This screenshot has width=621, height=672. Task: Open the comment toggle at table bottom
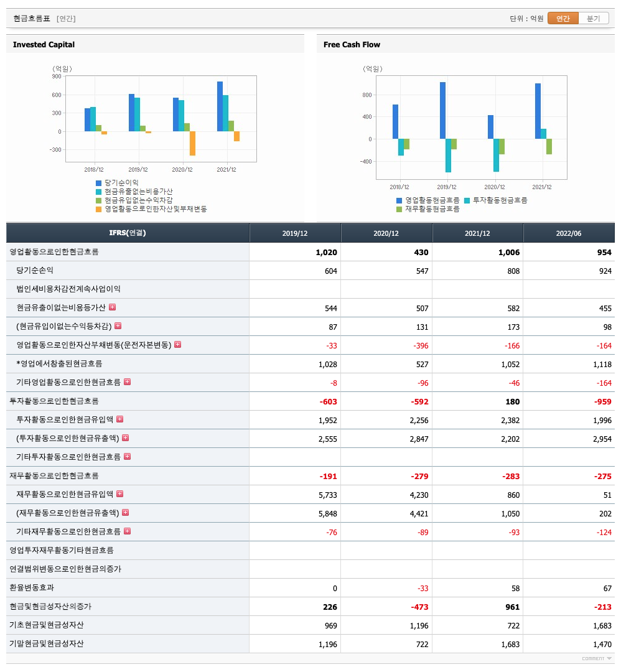click(597, 659)
